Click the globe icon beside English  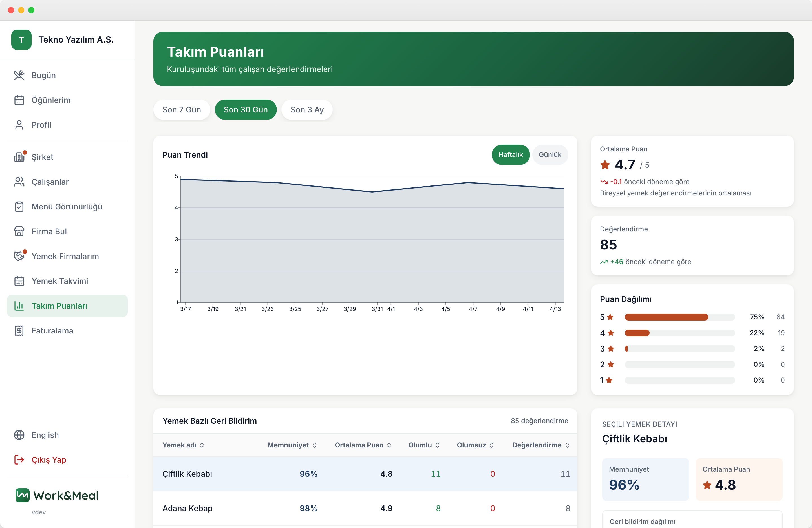tap(19, 435)
